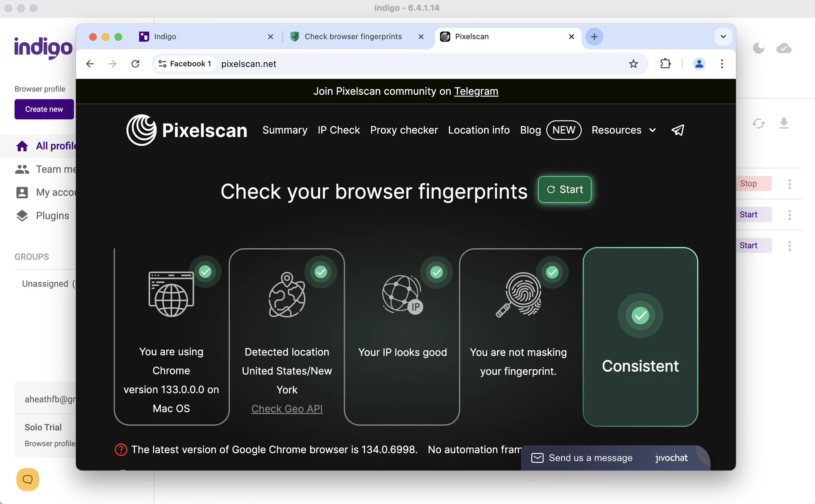Follow the Telegram link in banner
815x504 pixels.
[x=476, y=91]
